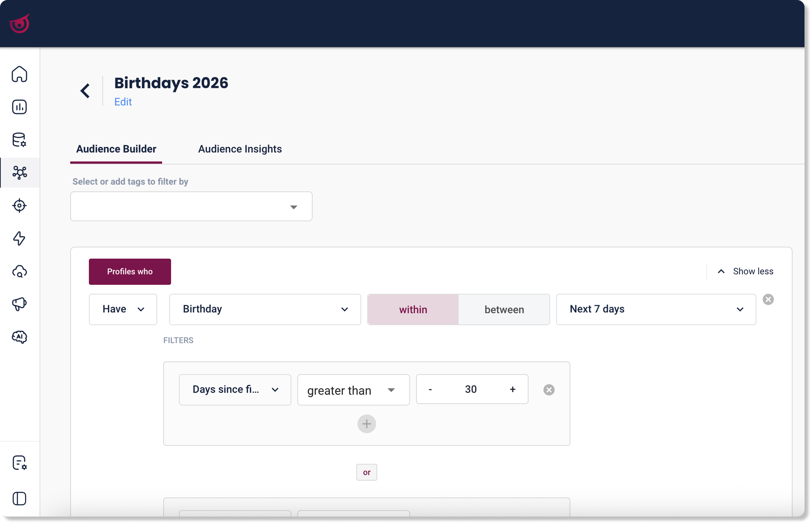The image size is (812, 524).
Task: Open the AI brain icon
Action: 19,337
